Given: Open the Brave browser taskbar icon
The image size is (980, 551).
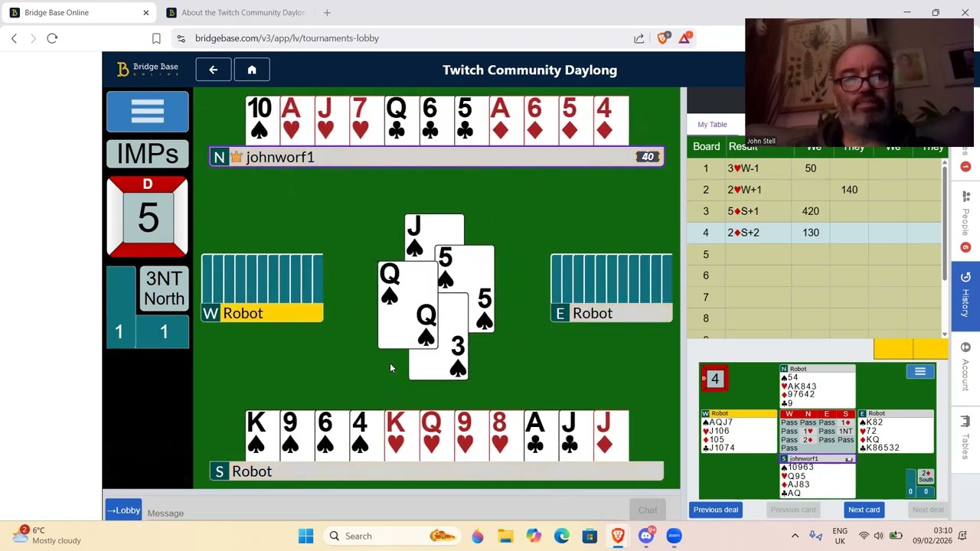Looking at the screenshot, I should pyautogui.click(x=618, y=536).
